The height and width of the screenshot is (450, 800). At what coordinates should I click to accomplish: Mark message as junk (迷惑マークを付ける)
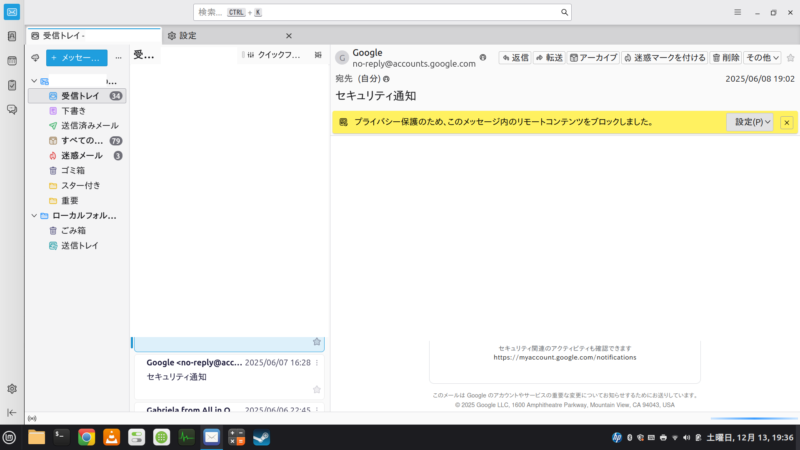coord(664,58)
